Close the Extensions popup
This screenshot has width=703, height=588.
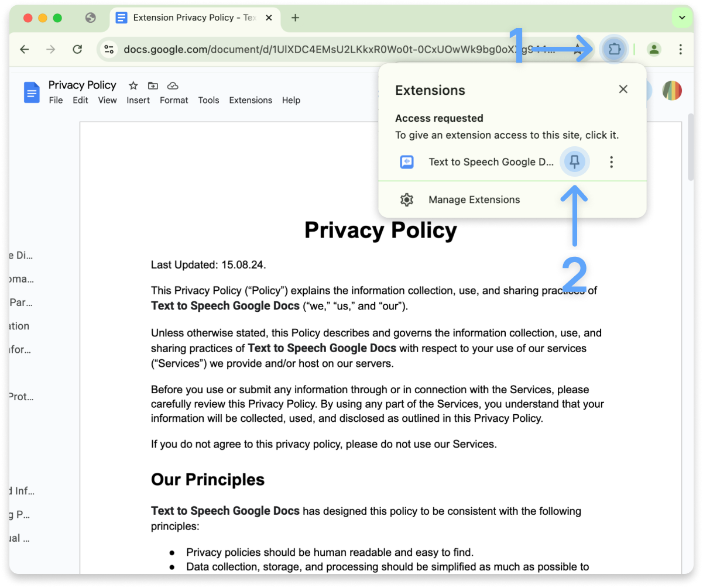623,90
